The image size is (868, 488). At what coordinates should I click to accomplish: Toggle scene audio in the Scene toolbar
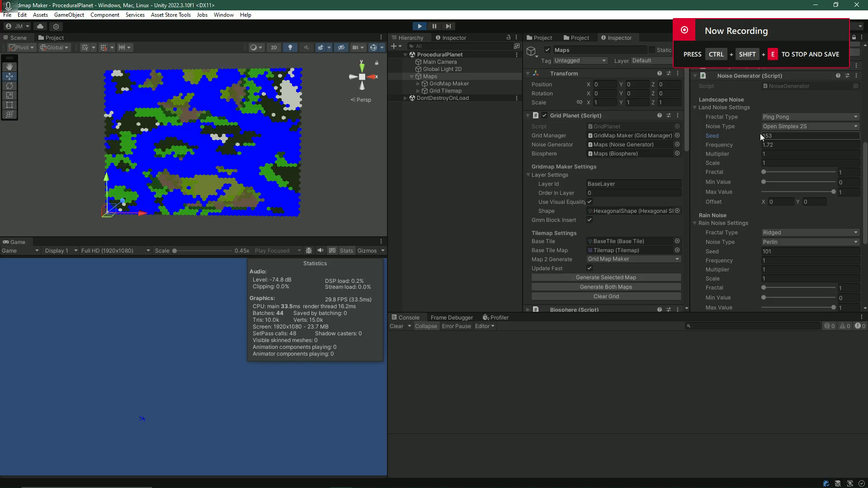pos(307,47)
